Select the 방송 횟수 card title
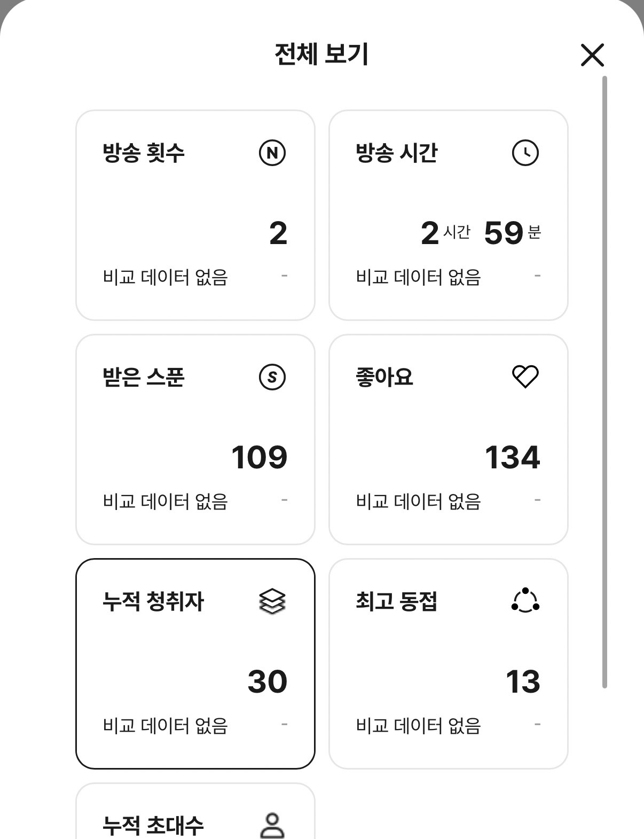 click(x=144, y=153)
